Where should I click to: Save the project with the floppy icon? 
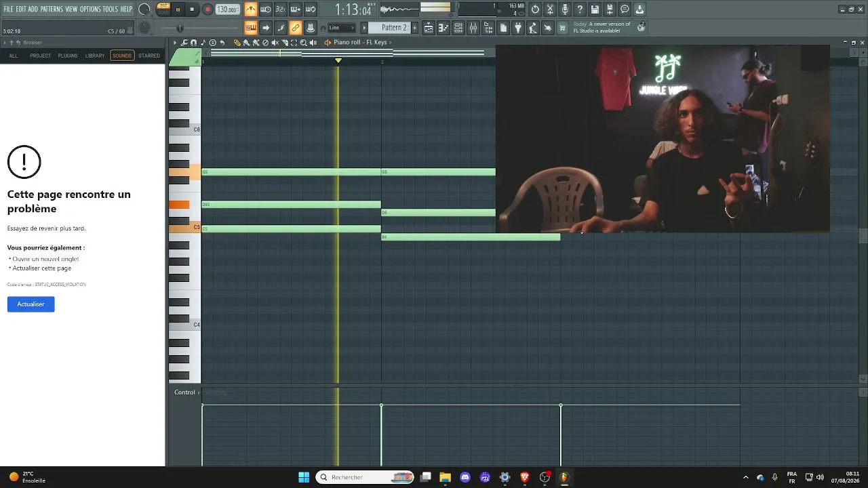[x=595, y=9]
